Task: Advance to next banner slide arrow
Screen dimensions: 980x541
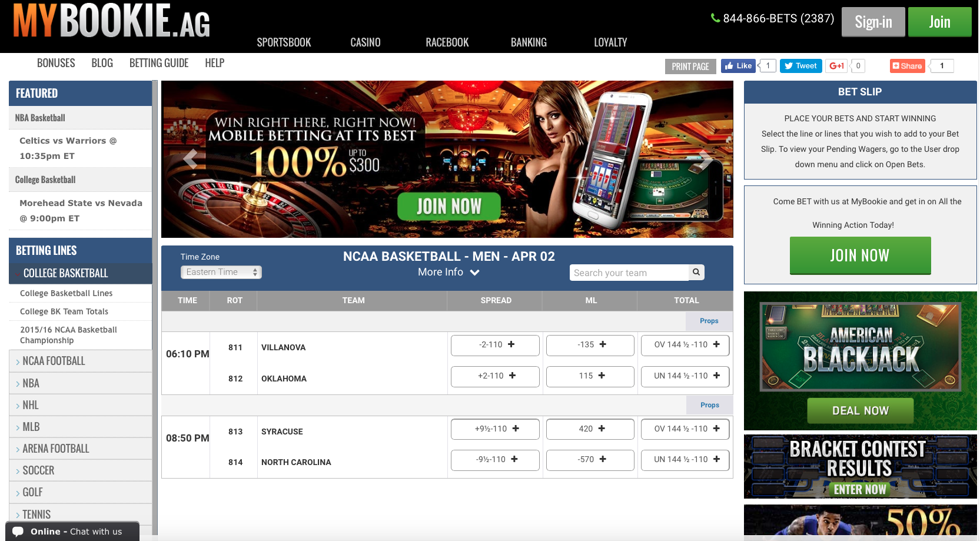Action: 705,159
